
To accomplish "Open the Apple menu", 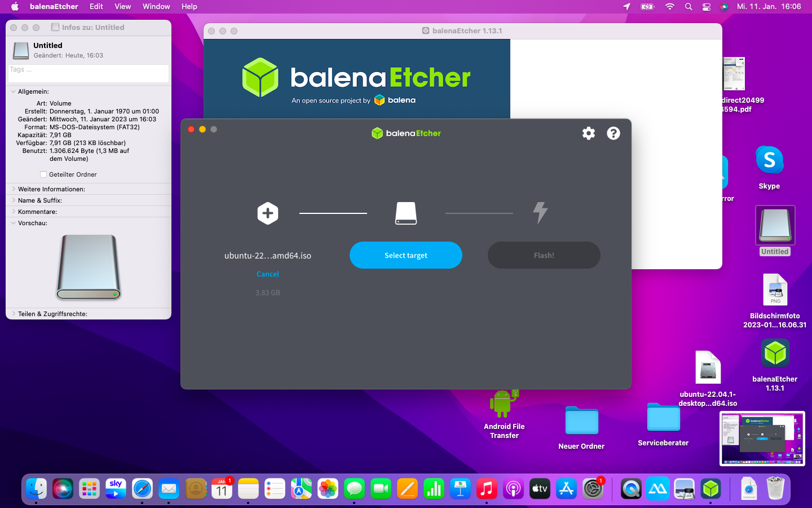I will click(15, 7).
